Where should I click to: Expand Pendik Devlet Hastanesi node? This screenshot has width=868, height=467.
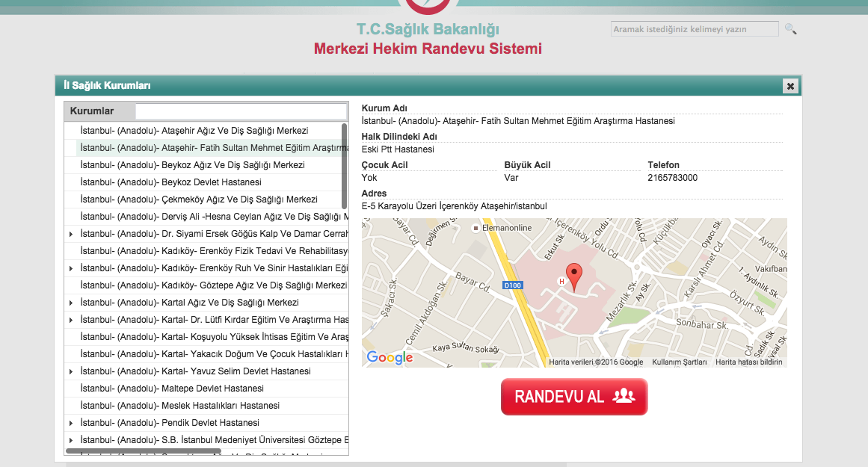71,423
